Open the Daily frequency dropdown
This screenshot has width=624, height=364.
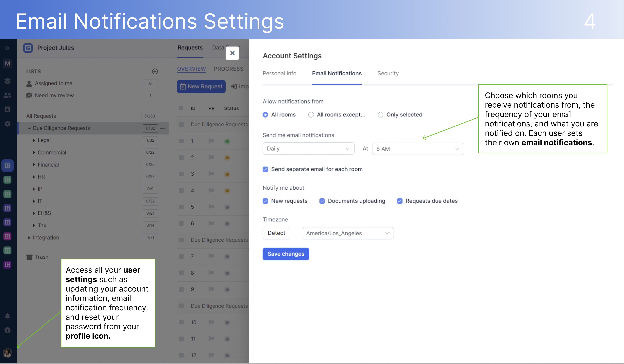pyautogui.click(x=308, y=149)
